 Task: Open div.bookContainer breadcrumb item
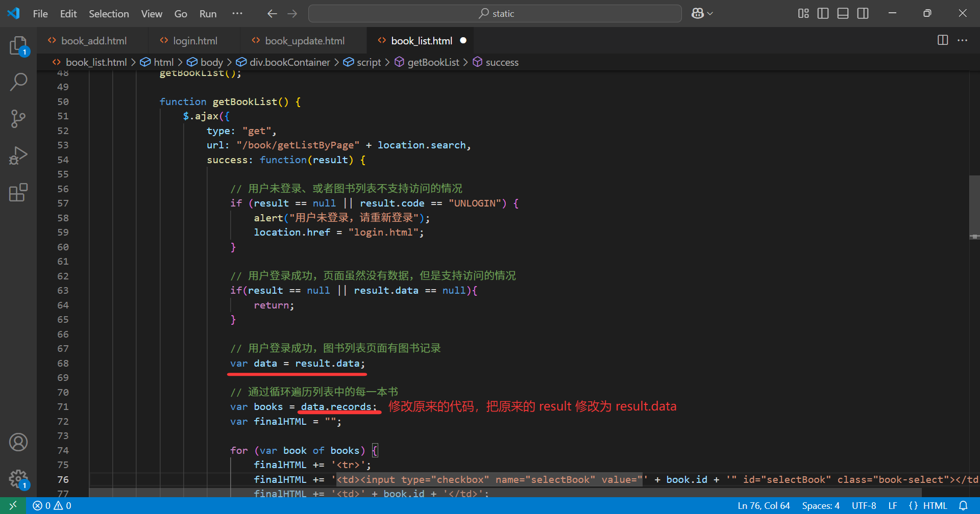click(289, 62)
